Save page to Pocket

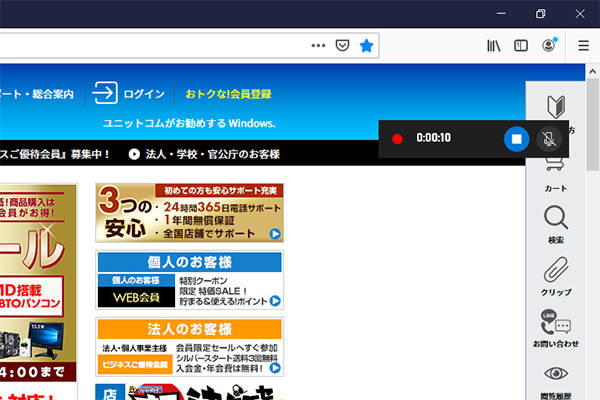pos(342,46)
